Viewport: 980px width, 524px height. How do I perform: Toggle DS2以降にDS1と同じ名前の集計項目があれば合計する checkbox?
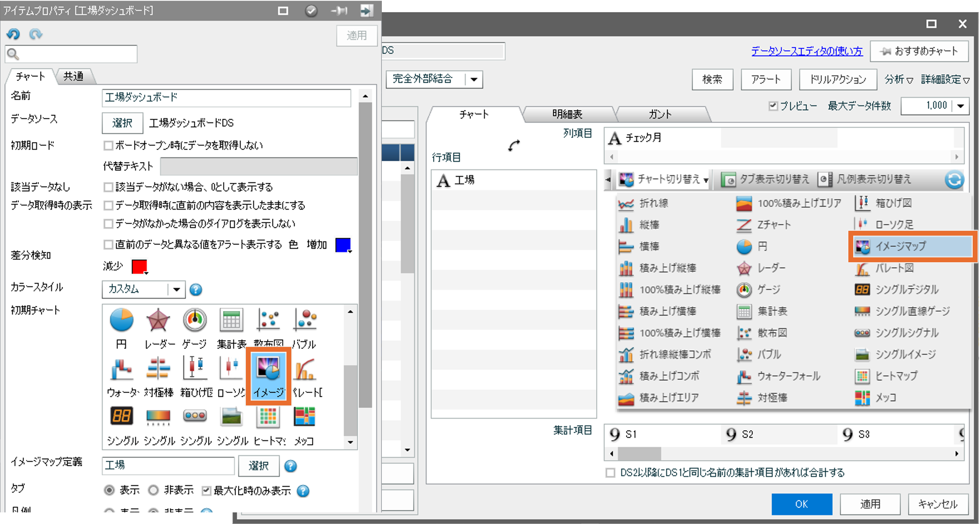610,473
